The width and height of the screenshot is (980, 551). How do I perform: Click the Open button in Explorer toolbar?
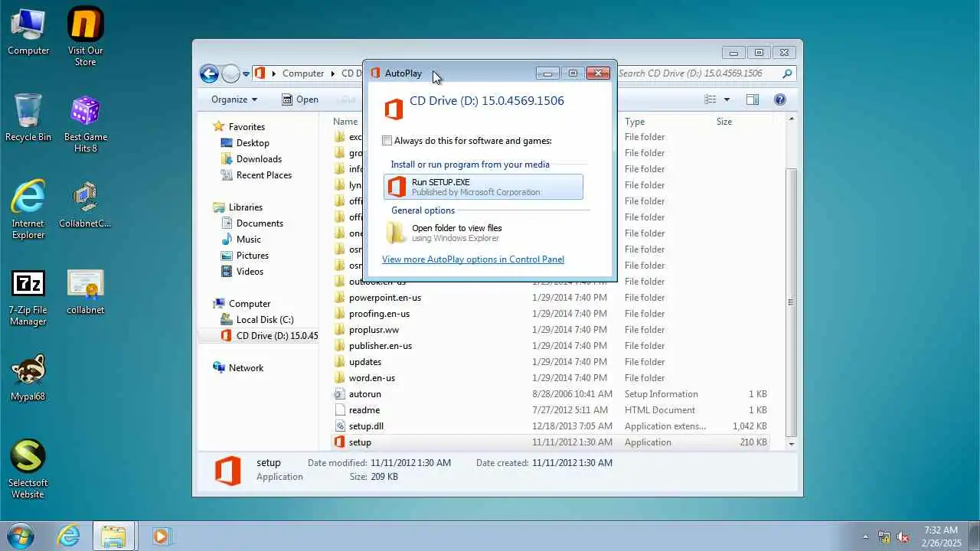pyautogui.click(x=299, y=99)
